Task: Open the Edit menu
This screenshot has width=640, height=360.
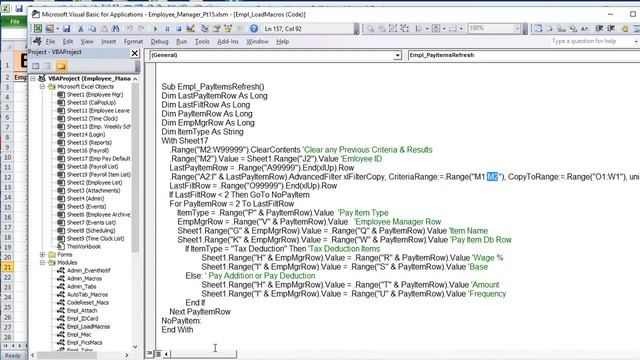Action: click(68, 42)
